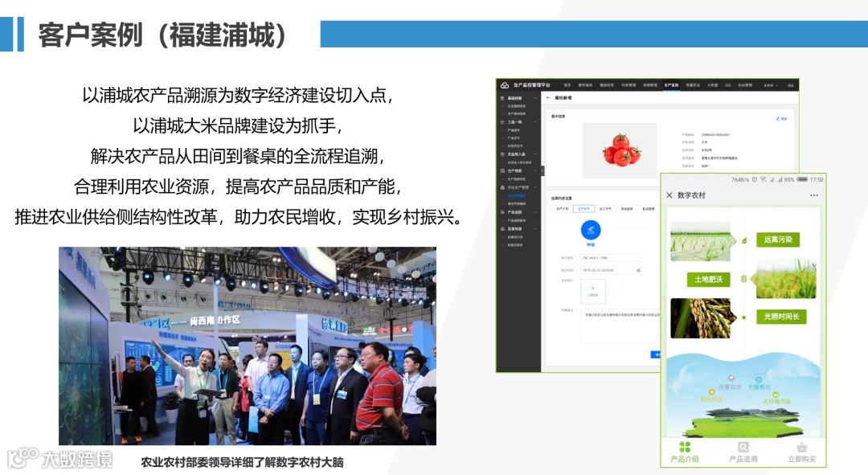
Task: Click the 农业投入品 sidebar icon
Action: click(502, 154)
